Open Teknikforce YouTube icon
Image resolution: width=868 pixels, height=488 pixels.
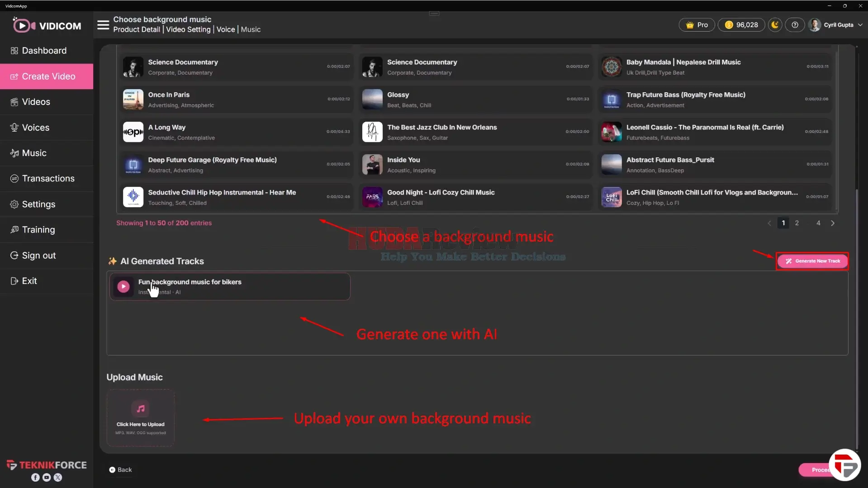[x=47, y=478]
